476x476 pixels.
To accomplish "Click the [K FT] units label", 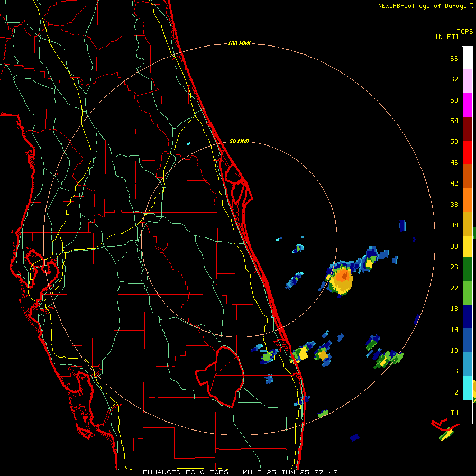I will point(447,36).
